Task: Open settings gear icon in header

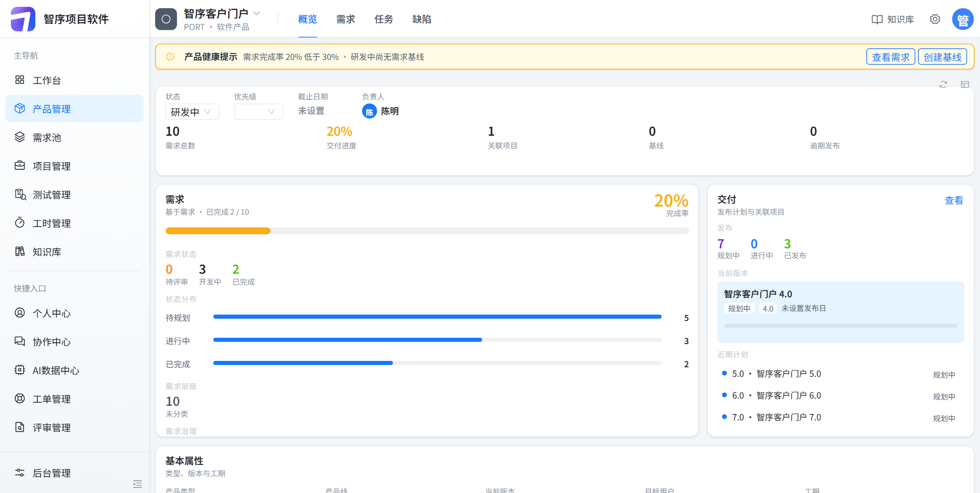Action: point(935,19)
